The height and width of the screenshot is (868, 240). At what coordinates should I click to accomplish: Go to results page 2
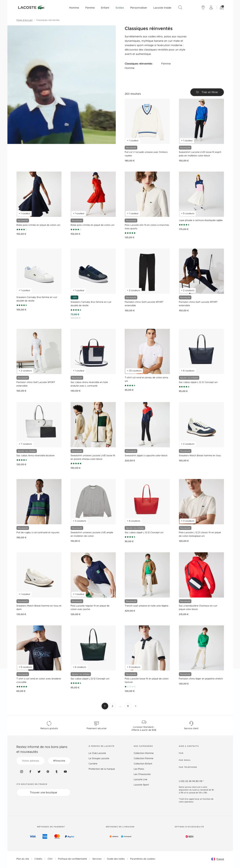(x=112, y=706)
